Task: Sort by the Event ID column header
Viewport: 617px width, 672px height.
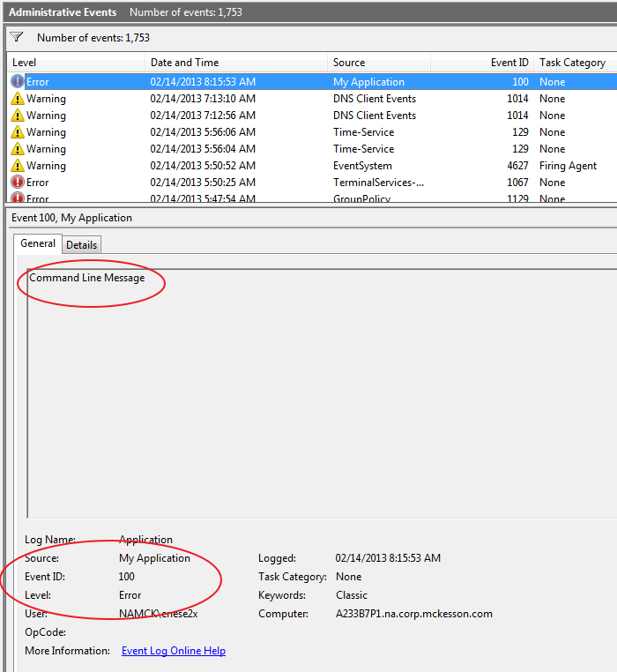Action: 482,63
